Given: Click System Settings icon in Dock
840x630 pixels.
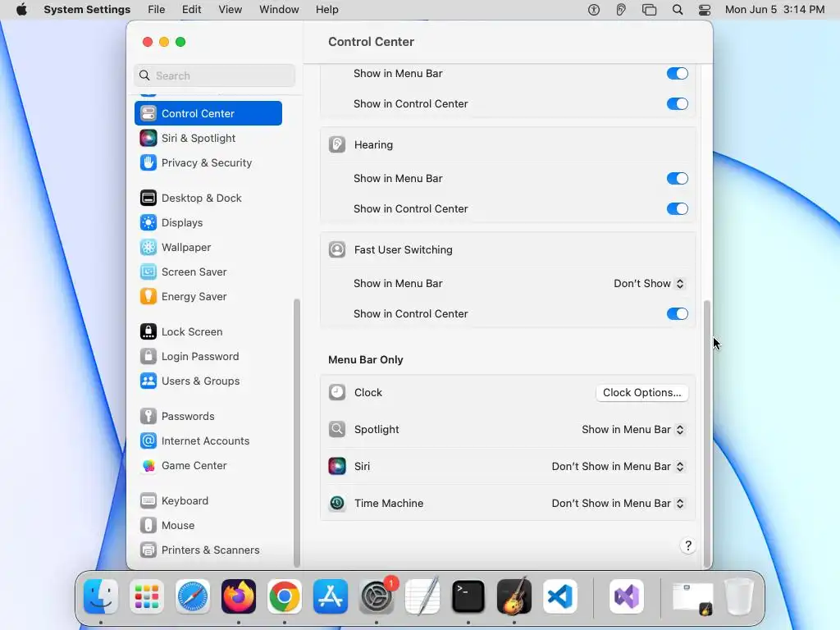Looking at the screenshot, I should point(377,596).
